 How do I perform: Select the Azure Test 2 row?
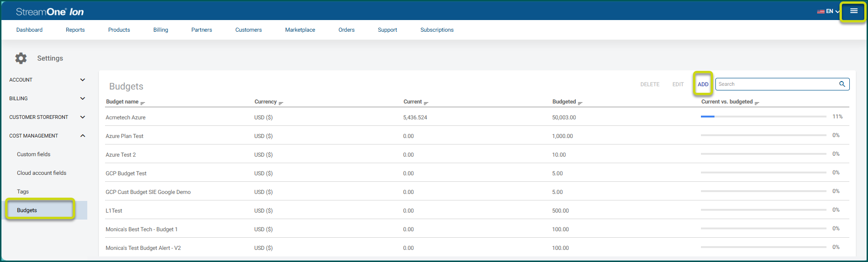(x=477, y=154)
